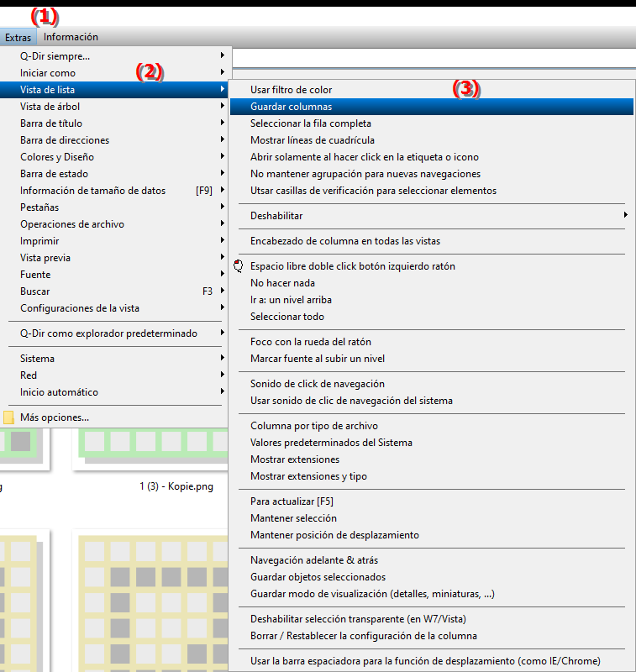This screenshot has height=672, width=636.
Task: Toggle Usar la barra espaciadora para desplazamiento
Action: pyautogui.click(x=432, y=661)
